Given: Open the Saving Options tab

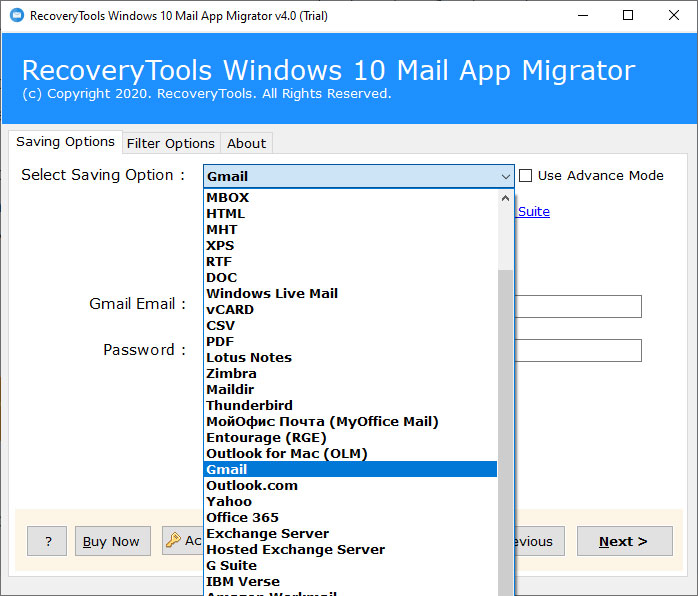Looking at the screenshot, I should (x=65, y=142).
